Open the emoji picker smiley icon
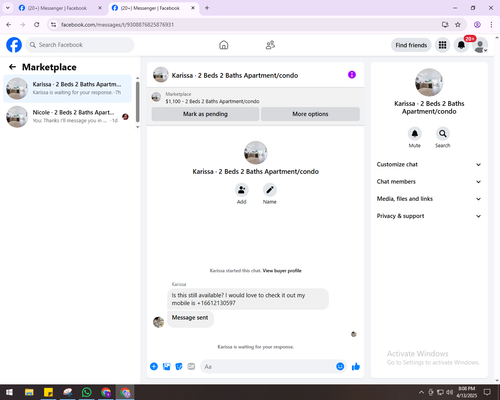 (340, 367)
